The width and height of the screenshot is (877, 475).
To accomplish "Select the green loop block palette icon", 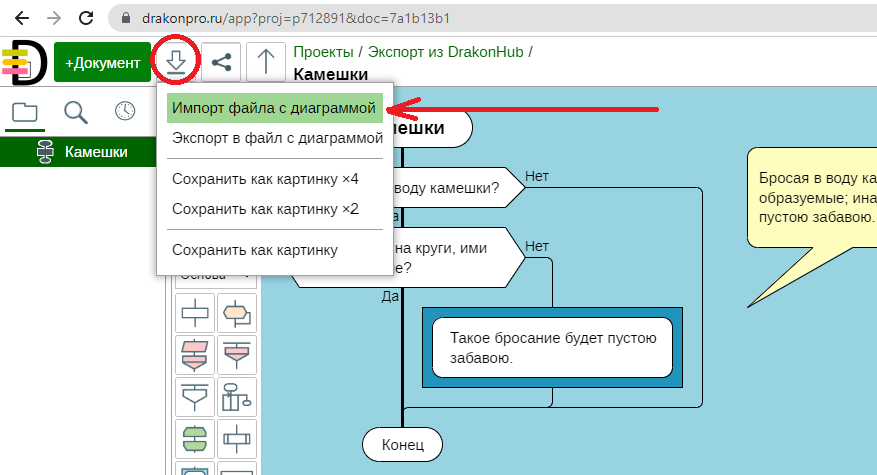I will click(x=195, y=438).
